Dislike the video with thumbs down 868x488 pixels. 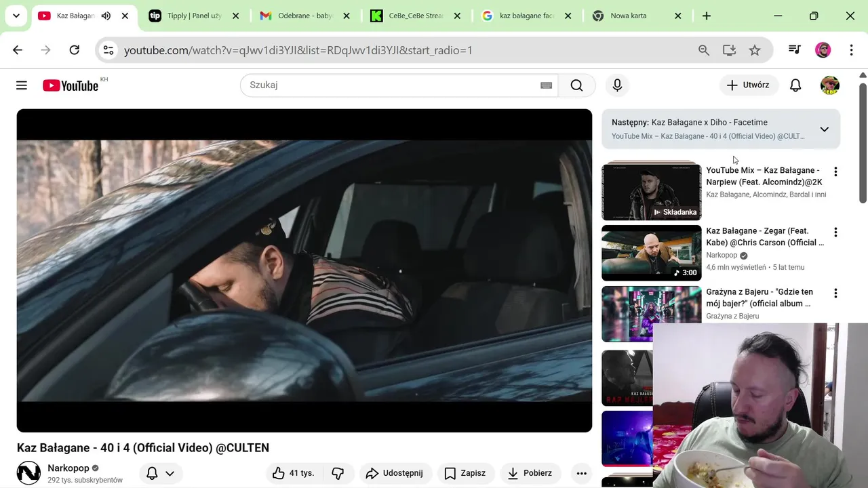[x=338, y=473]
